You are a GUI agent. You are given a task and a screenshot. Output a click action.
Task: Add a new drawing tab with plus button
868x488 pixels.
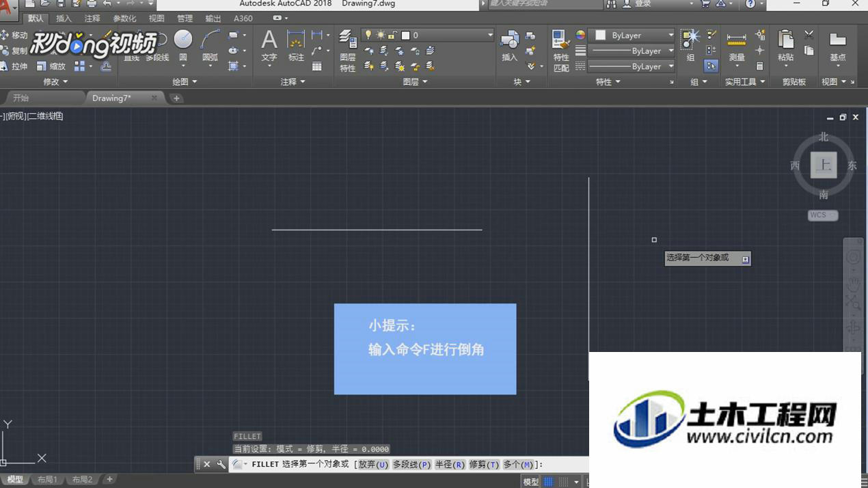pyautogui.click(x=176, y=98)
